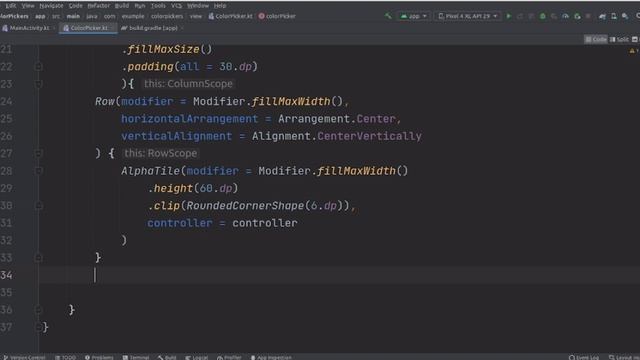Collapse the code fold marker on line 22
The image size is (640, 360).
(x=38, y=67)
